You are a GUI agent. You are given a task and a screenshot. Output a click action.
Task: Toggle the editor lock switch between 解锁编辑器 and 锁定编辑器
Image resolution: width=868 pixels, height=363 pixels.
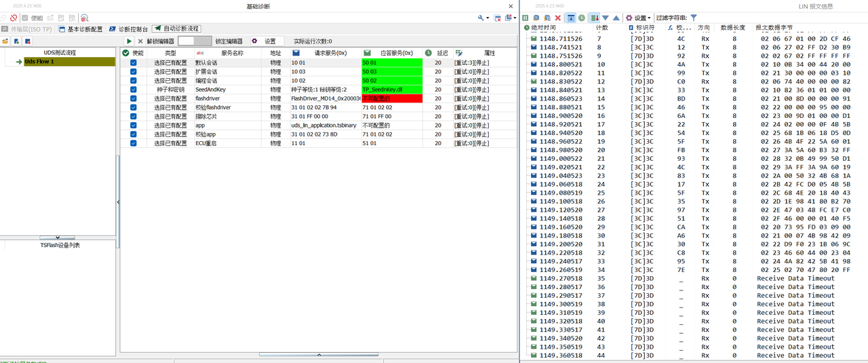pyautogui.click(x=195, y=41)
